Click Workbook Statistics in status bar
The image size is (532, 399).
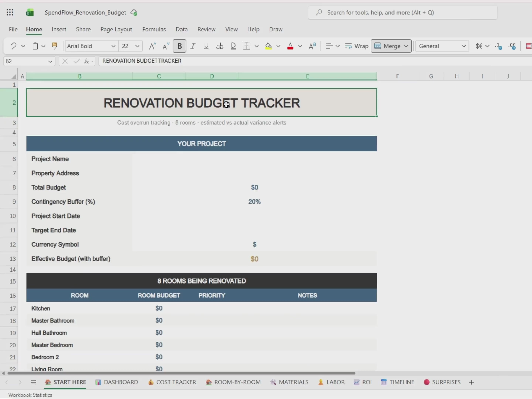tap(30, 395)
